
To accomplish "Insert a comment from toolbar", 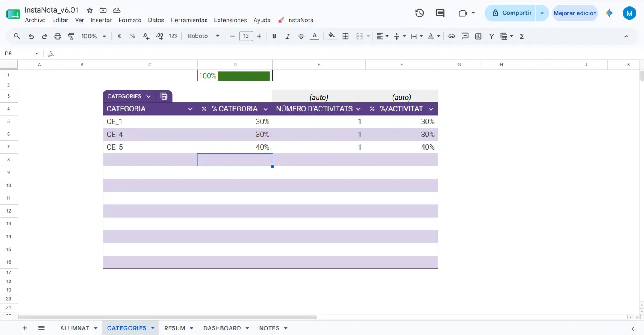I will (x=465, y=36).
